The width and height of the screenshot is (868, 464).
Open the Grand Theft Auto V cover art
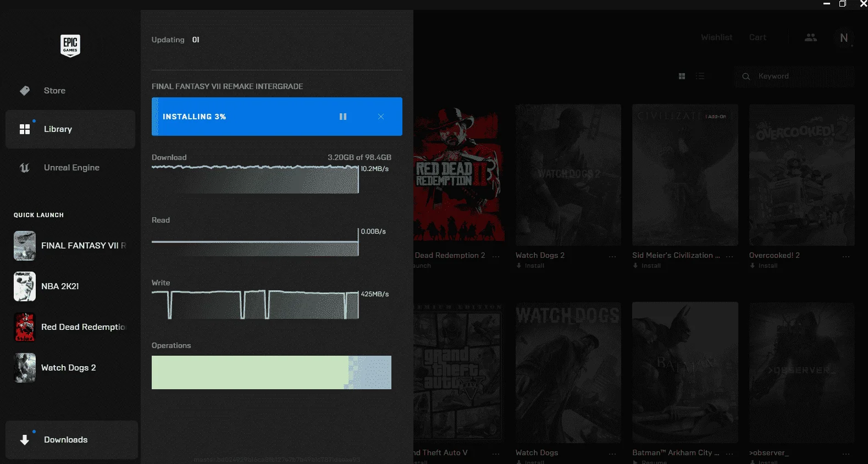click(x=459, y=373)
